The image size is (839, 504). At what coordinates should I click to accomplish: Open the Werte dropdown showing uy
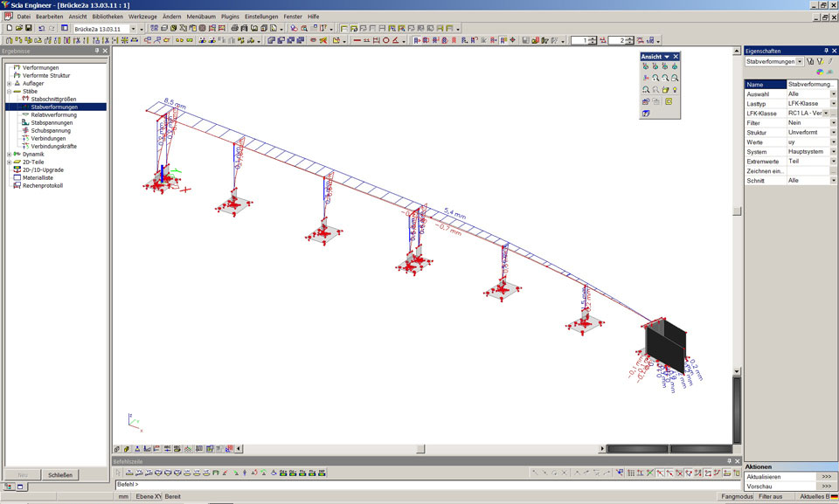coord(833,142)
